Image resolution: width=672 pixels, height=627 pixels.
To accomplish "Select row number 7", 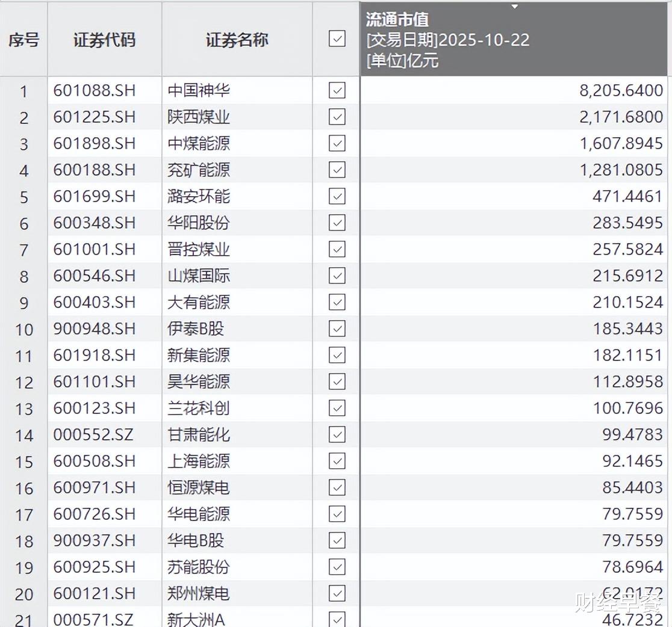I will click(x=23, y=250).
